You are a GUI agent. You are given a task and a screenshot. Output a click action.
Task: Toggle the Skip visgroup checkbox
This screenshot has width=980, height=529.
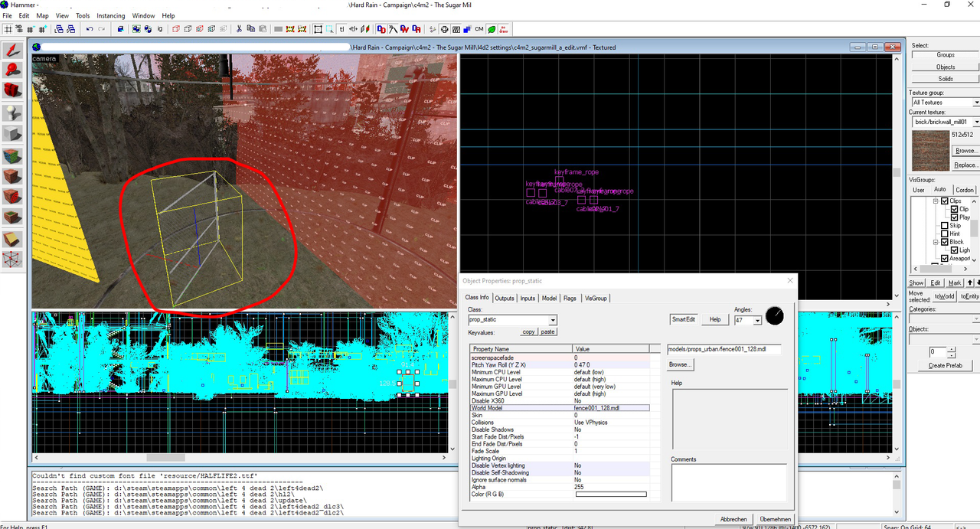coord(945,226)
